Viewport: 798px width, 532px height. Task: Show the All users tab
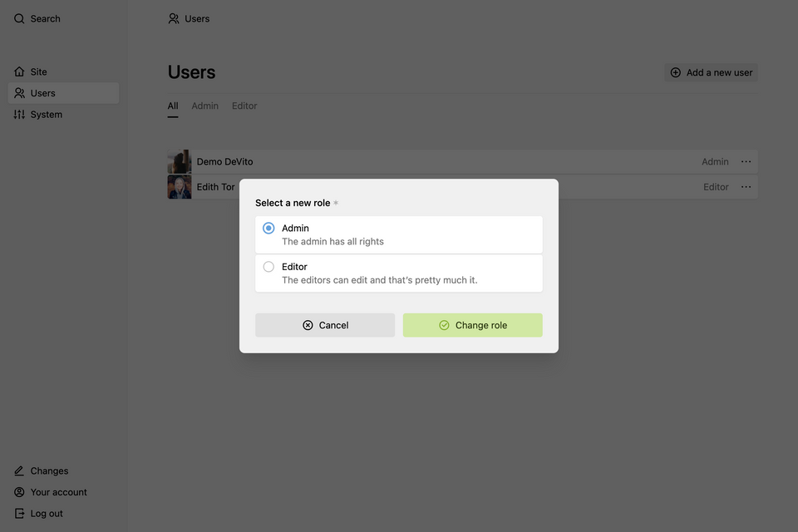click(x=173, y=106)
